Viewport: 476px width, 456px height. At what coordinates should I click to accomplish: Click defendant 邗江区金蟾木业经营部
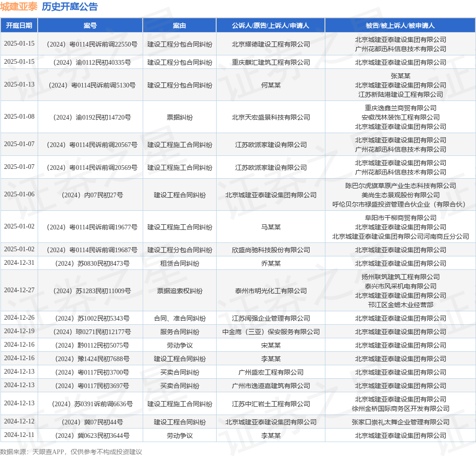tap(400, 305)
